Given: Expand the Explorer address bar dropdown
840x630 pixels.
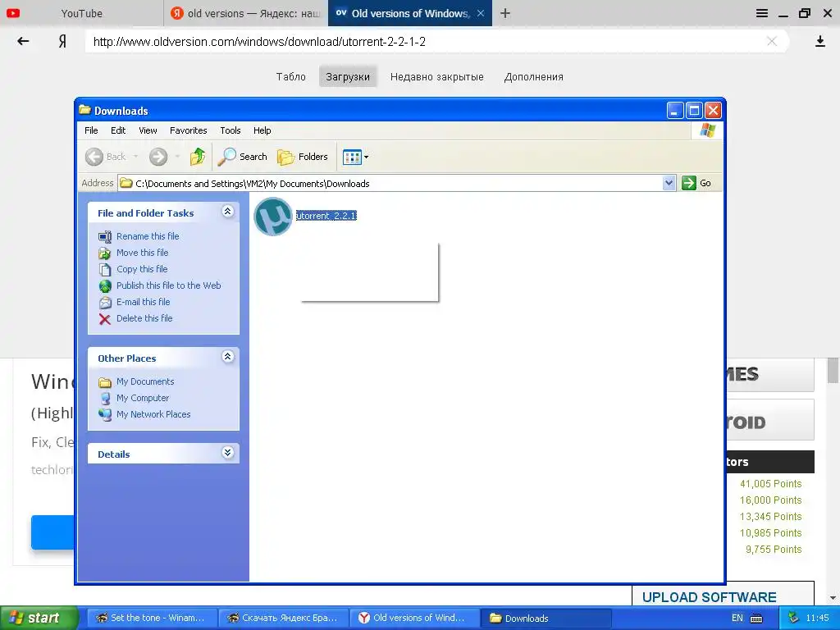Looking at the screenshot, I should [x=669, y=183].
